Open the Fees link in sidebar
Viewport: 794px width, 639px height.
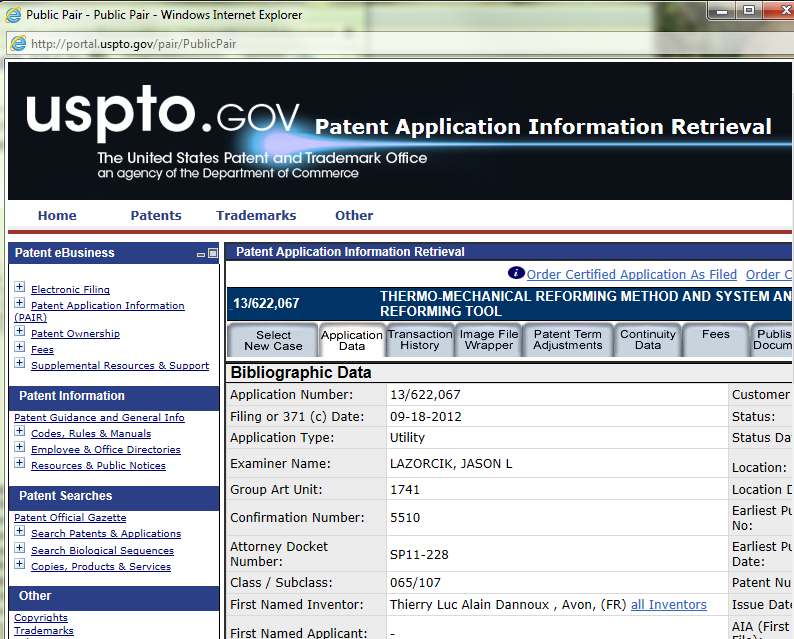[x=42, y=349]
